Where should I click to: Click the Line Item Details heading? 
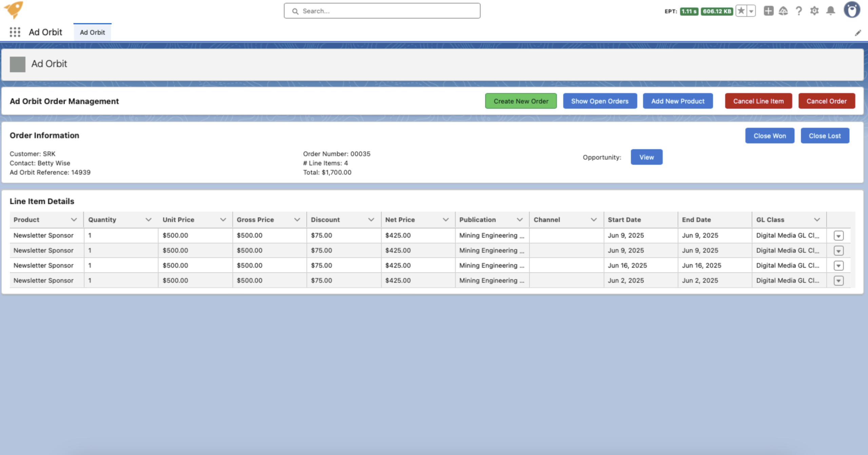click(x=42, y=201)
